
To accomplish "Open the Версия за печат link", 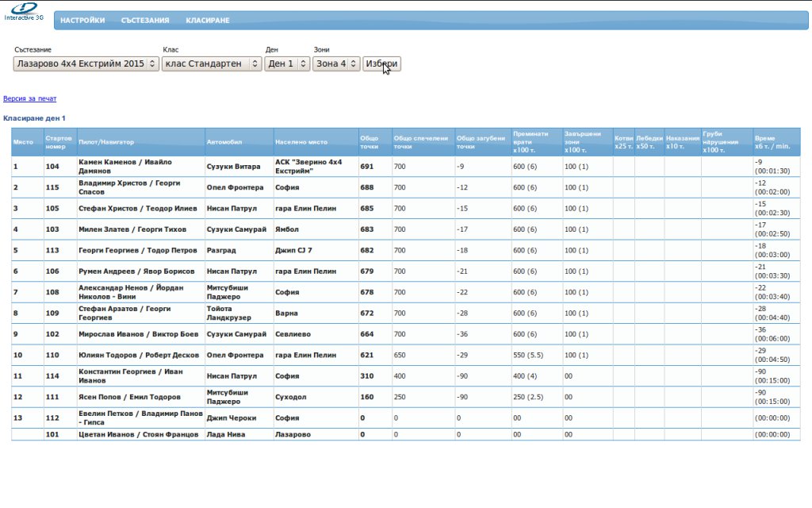I will (x=30, y=98).
